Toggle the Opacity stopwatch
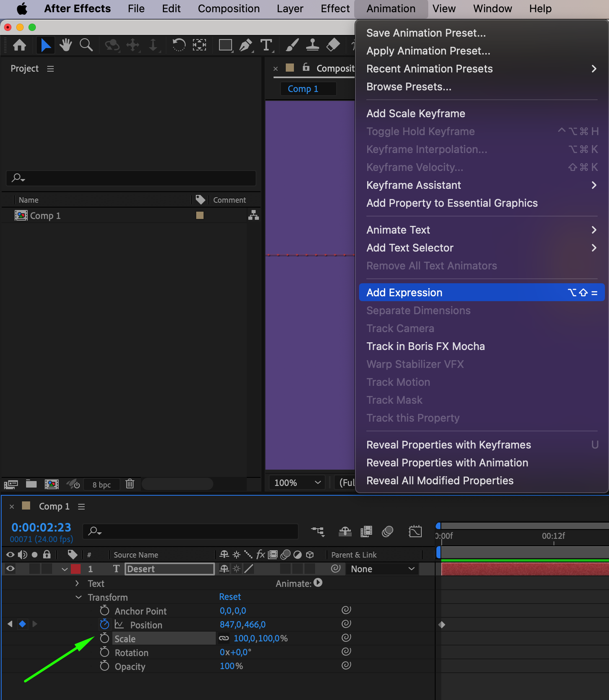Viewport: 609px width, 700px height. [x=105, y=666]
